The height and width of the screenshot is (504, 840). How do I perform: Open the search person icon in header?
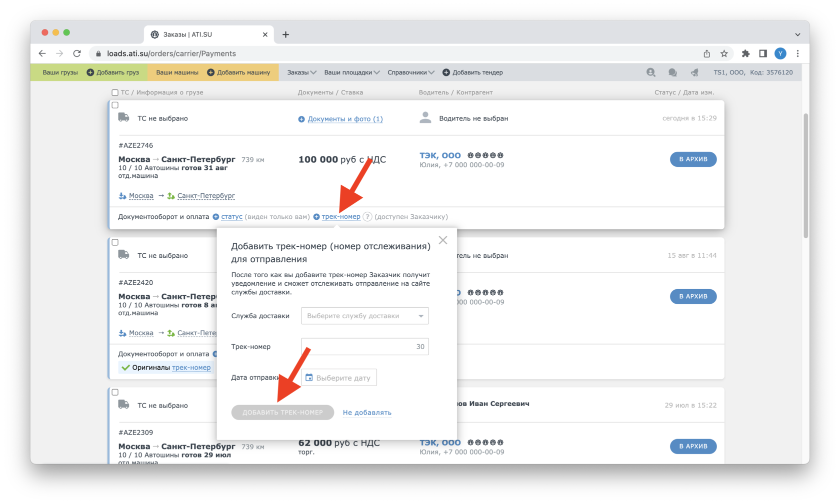click(x=650, y=72)
